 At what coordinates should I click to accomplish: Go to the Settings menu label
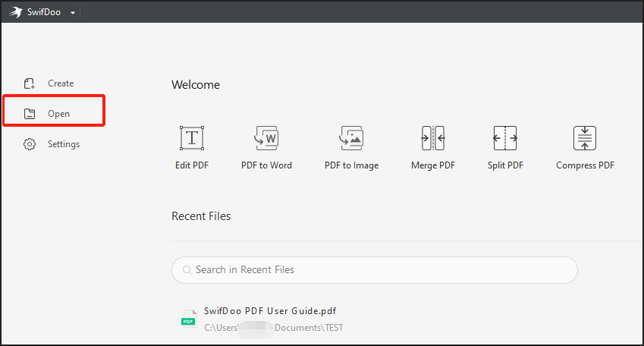pos(64,144)
